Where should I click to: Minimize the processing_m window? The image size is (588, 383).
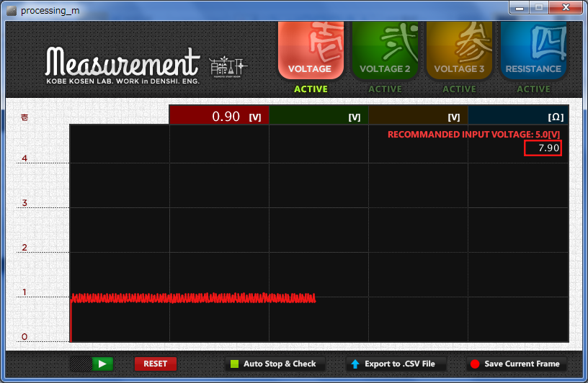tap(520, 7)
